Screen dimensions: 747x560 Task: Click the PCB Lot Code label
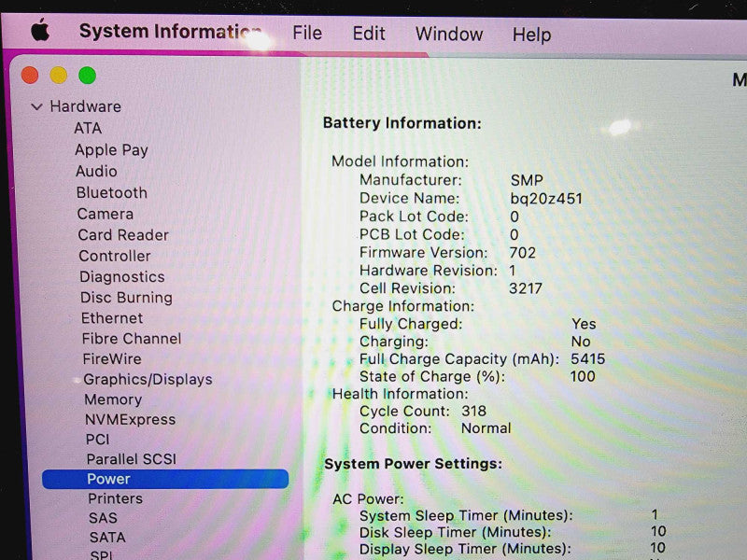coord(412,235)
